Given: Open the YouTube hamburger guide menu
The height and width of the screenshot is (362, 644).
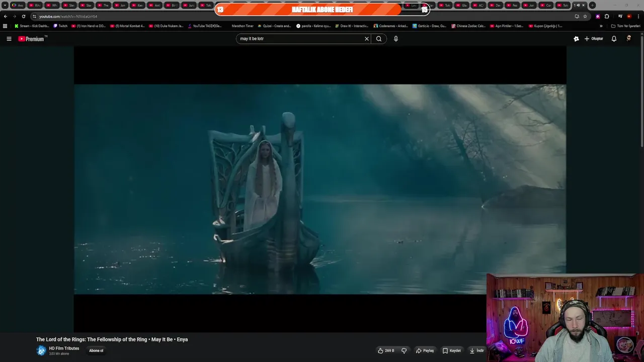Looking at the screenshot, I should [x=9, y=39].
